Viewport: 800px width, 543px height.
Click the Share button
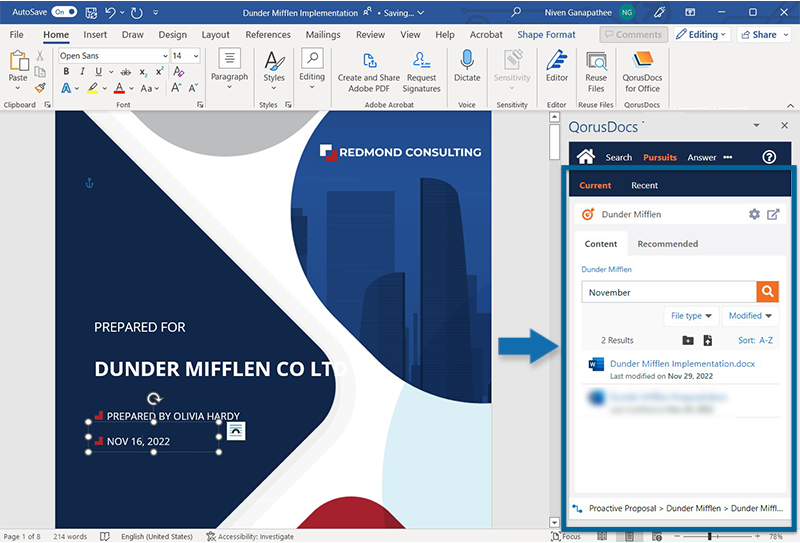[x=764, y=35]
